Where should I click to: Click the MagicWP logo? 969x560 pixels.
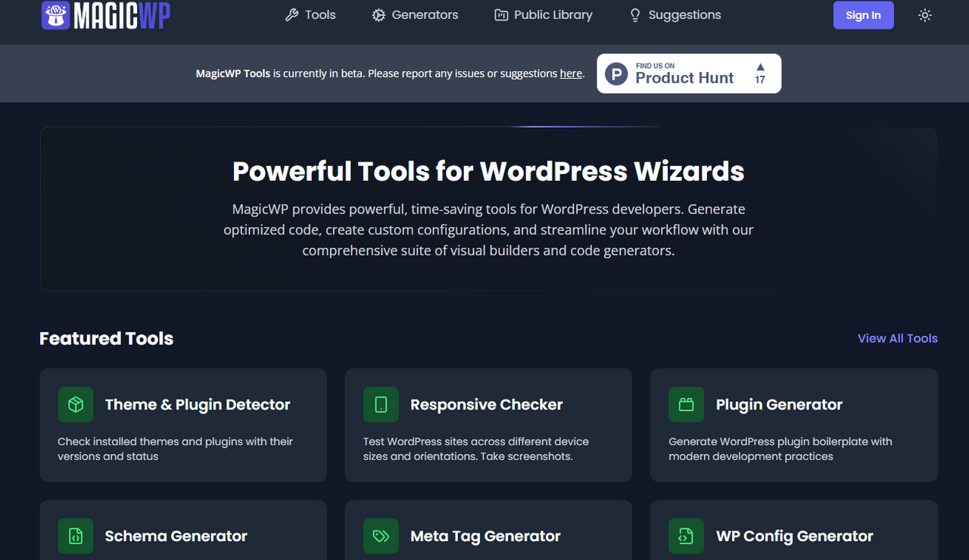pos(105,15)
